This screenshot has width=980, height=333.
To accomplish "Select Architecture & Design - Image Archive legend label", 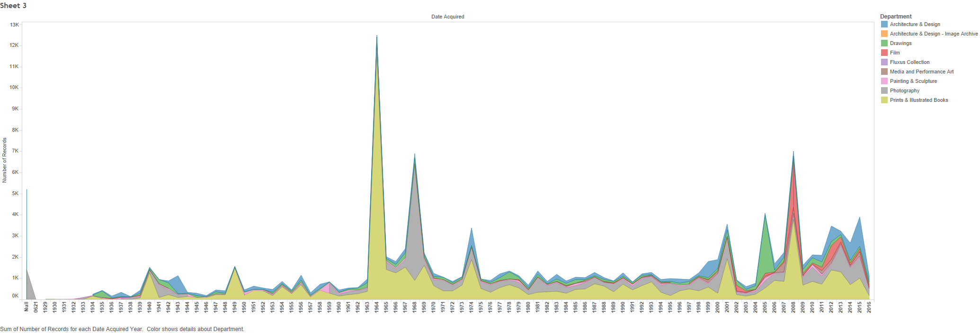I will [933, 34].
